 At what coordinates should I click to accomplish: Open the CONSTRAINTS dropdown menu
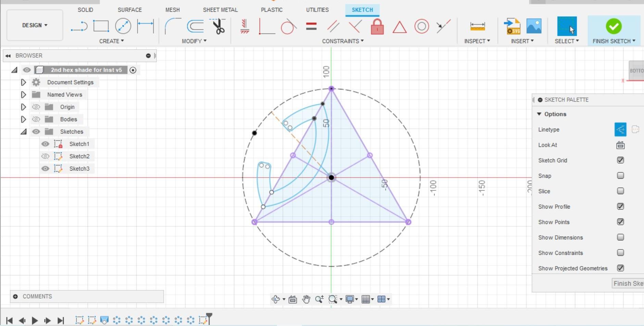[x=343, y=41]
